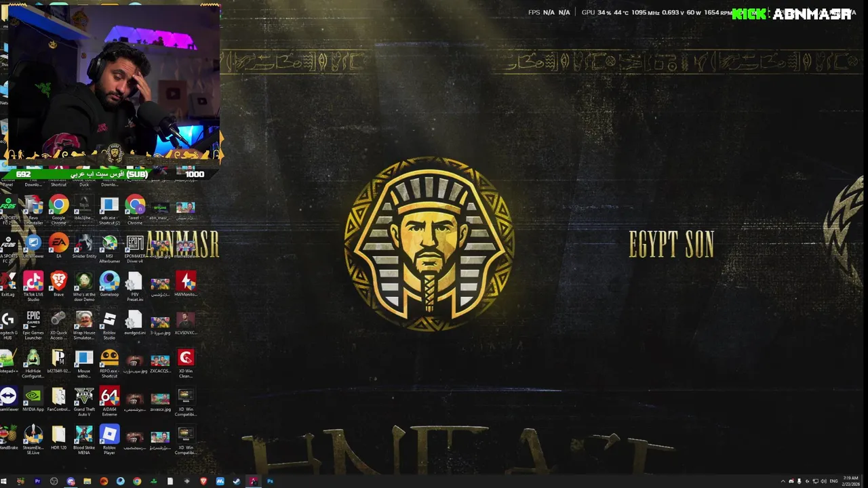
Task: Open the REPO.exe - Shortcut icon
Action: click(x=109, y=363)
